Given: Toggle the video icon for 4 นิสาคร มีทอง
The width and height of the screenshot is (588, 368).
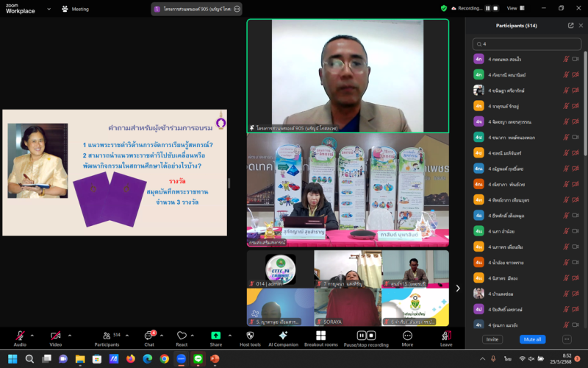Looking at the screenshot, I should pos(576,278).
